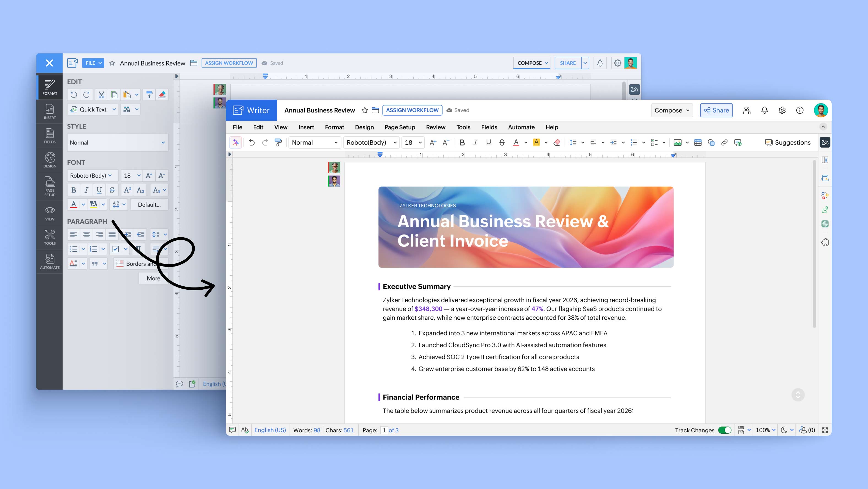Insert a table using the toolbar
The height and width of the screenshot is (489, 868).
pos(698,143)
